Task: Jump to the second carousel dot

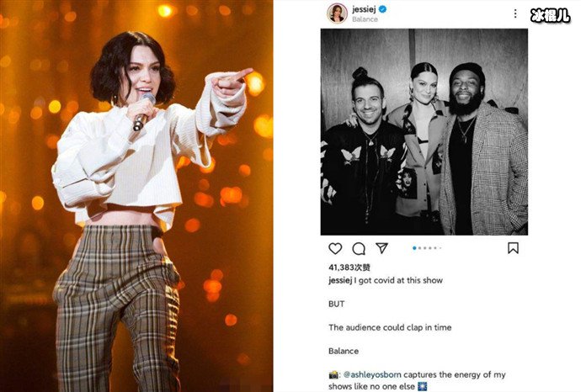Action: [420, 248]
